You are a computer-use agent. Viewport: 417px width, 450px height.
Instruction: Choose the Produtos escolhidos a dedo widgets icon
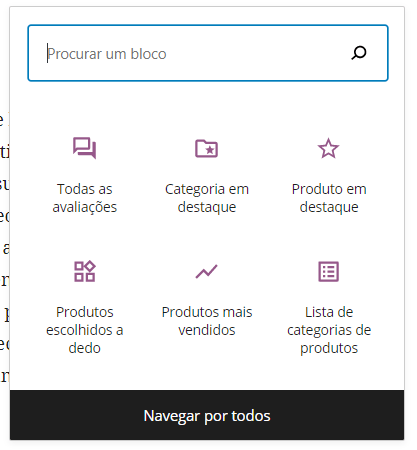85,271
